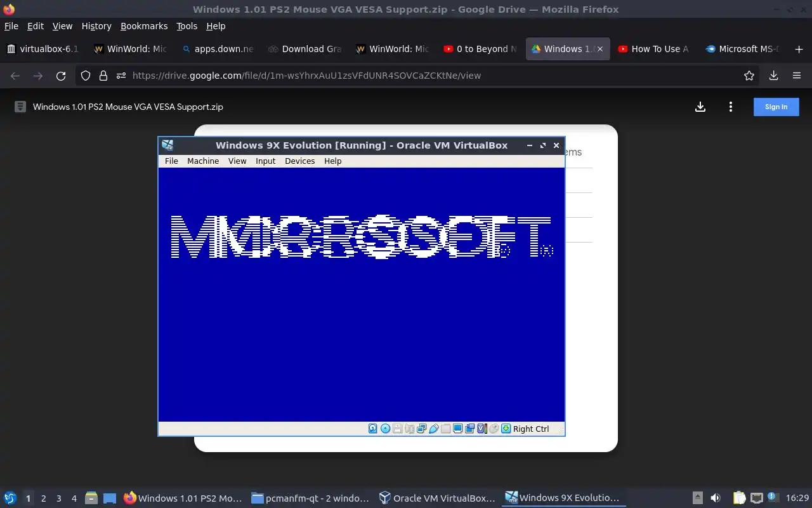This screenshot has width=812, height=508.
Task: Click the USB devices icon in VirtualBox status bar
Action: coord(433,429)
